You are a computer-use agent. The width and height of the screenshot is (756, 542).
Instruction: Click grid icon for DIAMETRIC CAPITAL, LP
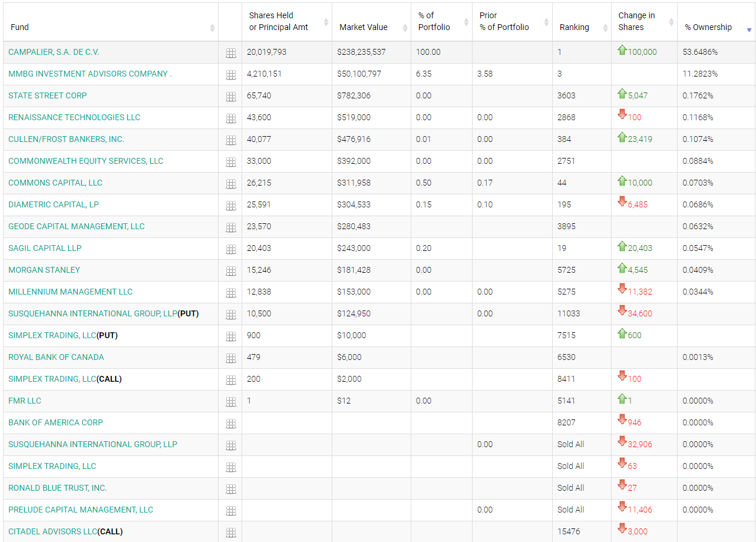(231, 206)
